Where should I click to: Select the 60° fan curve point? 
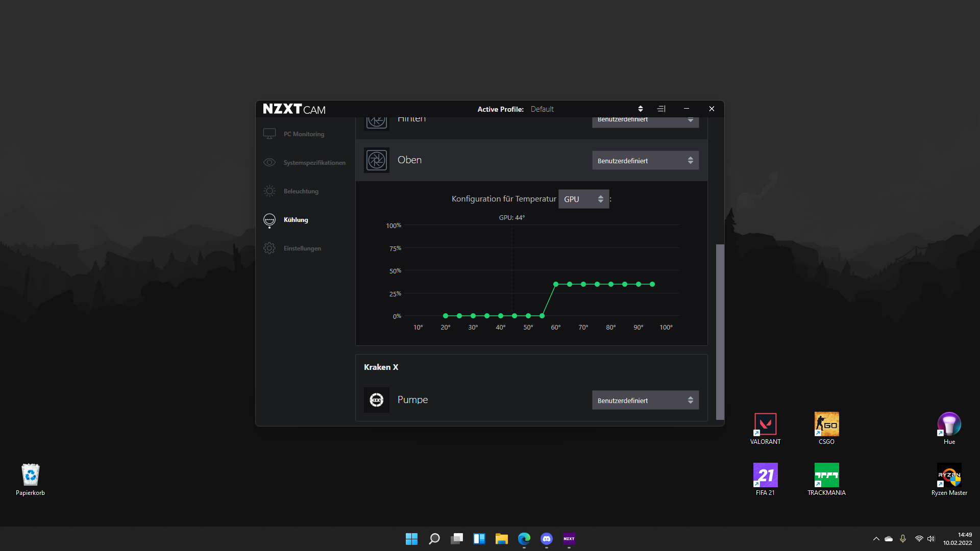(x=556, y=284)
